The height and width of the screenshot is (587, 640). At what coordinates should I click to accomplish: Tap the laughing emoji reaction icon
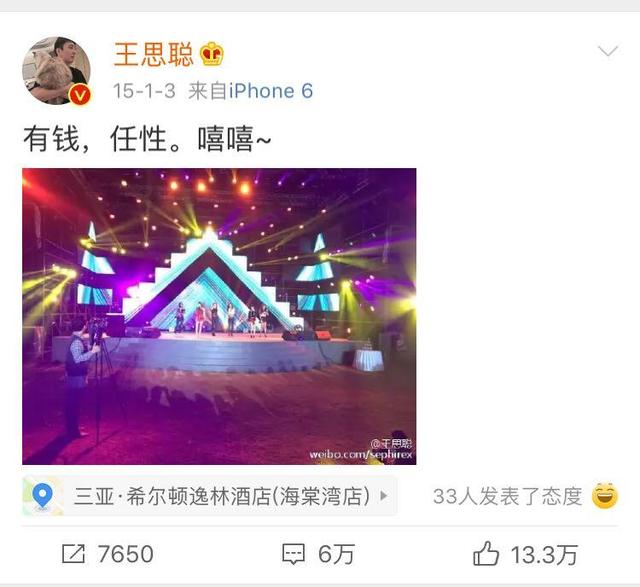[x=605, y=496]
